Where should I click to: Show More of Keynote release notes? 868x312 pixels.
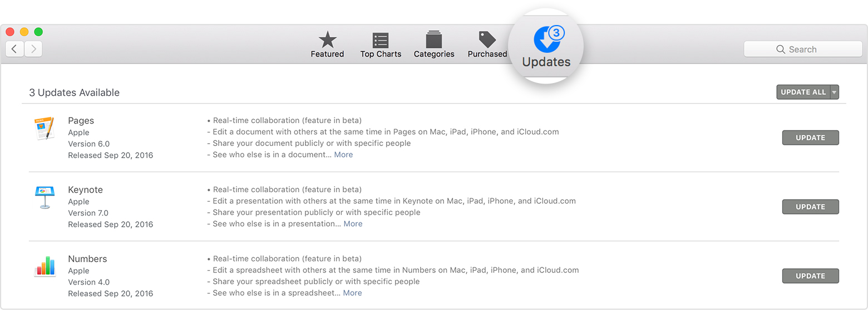(353, 224)
